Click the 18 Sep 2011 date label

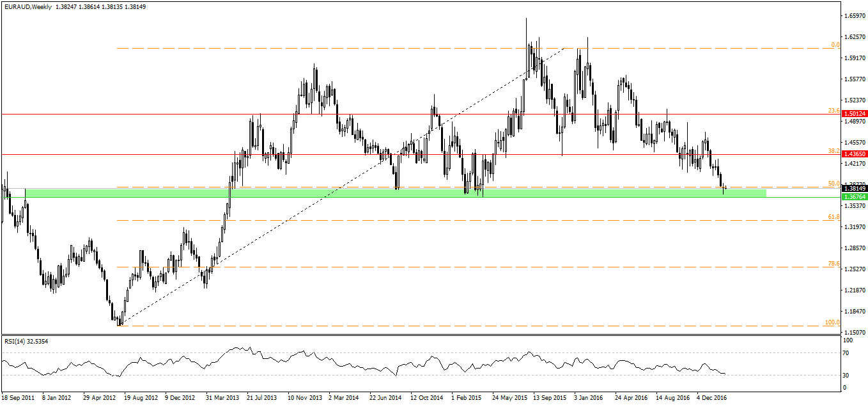[17, 397]
